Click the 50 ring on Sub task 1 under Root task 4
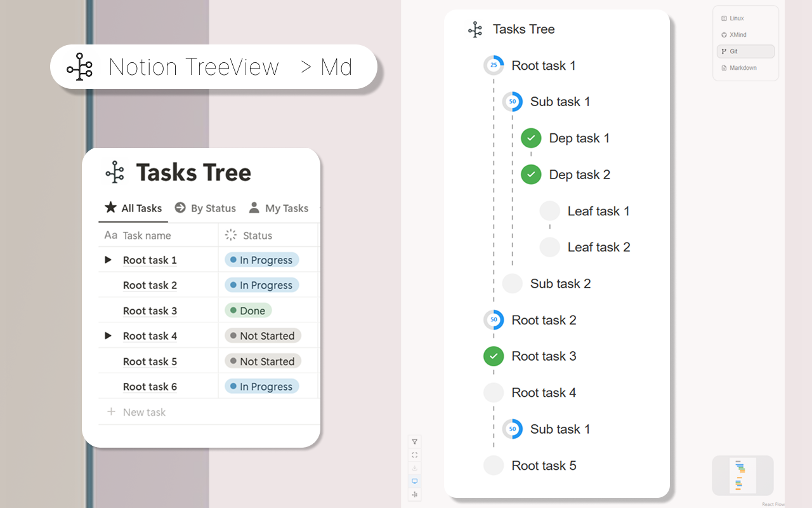Screen dimensions: 812x508 click(513, 429)
